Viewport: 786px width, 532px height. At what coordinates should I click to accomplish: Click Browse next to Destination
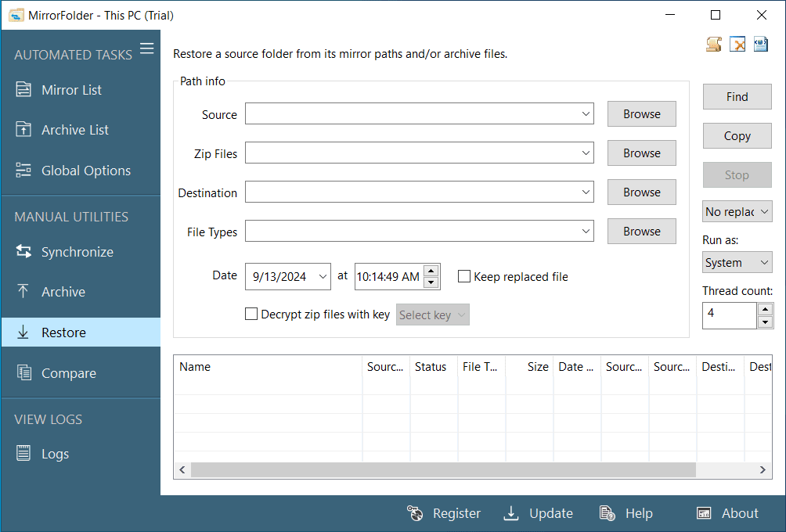click(x=642, y=192)
